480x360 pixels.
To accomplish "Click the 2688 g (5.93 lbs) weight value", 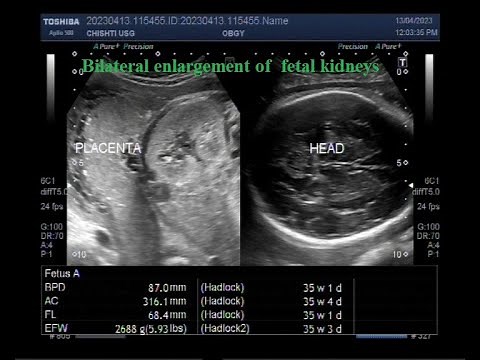I will pos(151,329).
